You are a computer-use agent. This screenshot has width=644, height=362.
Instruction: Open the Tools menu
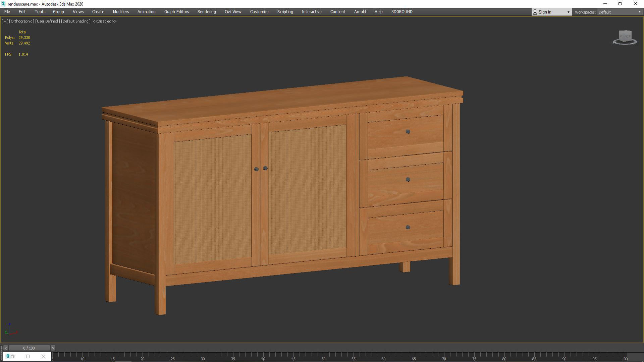pyautogui.click(x=40, y=12)
